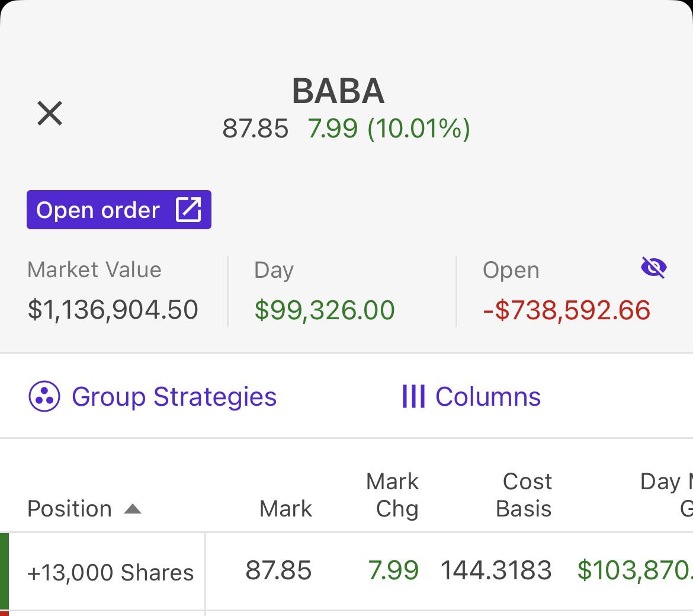
Task: Click the Columns bars icon
Action: 413,397
